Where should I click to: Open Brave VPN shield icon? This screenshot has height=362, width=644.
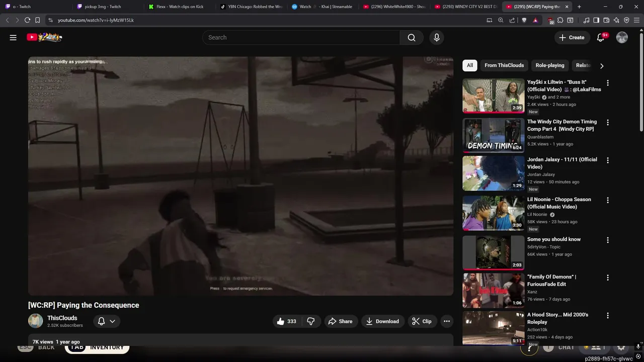click(626, 20)
